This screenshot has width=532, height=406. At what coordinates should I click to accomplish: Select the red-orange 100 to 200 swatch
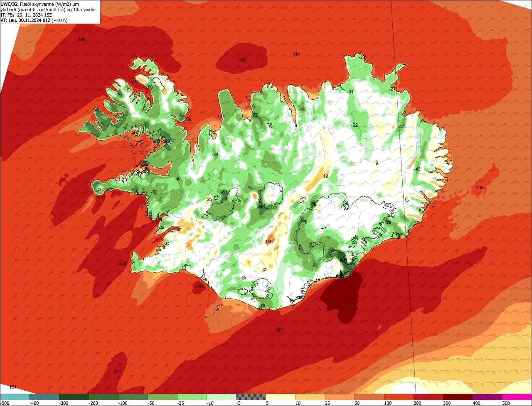[399, 397]
